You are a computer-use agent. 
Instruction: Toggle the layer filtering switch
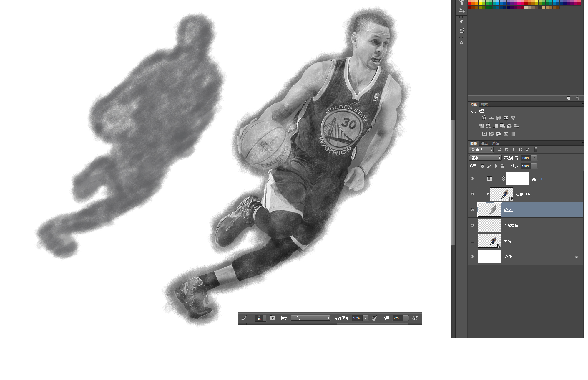(536, 150)
